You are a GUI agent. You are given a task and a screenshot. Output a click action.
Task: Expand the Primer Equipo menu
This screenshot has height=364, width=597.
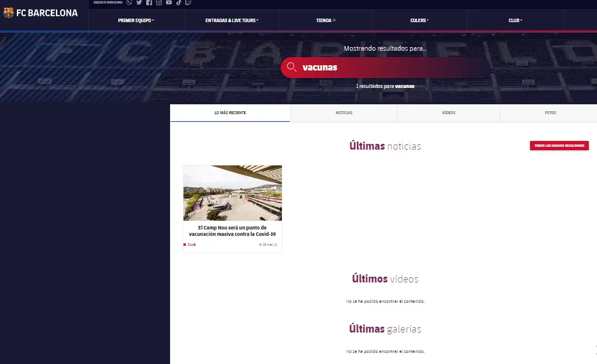tap(136, 20)
